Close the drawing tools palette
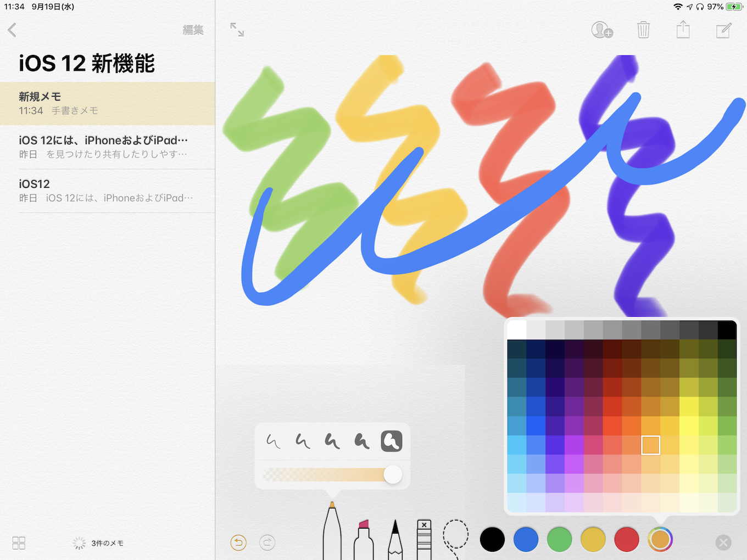The image size is (747, 560). [723, 543]
